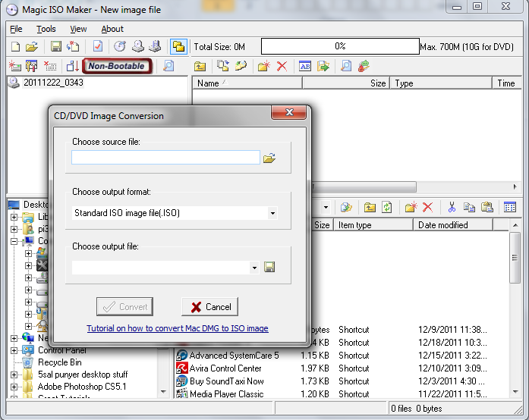Open the About menu
This screenshot has width=529, height=420.
point(112,29)
